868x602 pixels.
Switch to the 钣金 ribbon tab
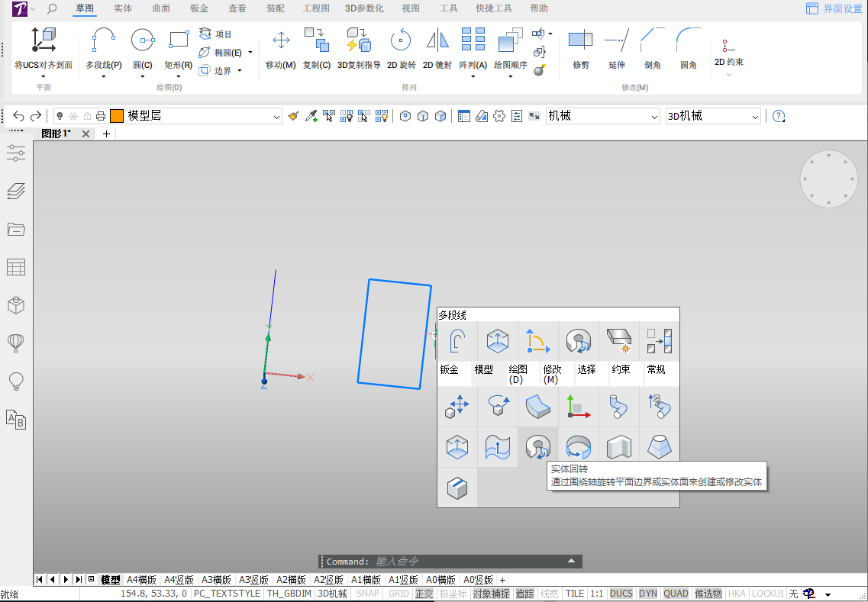coord(199,9)
